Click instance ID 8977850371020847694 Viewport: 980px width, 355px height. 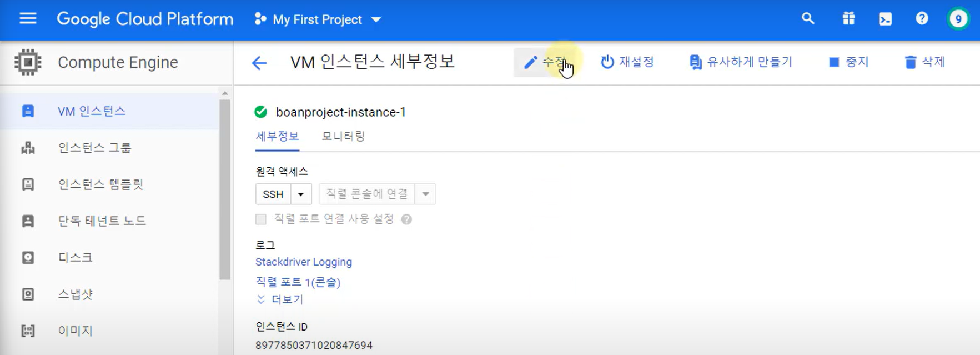(314, 346)
